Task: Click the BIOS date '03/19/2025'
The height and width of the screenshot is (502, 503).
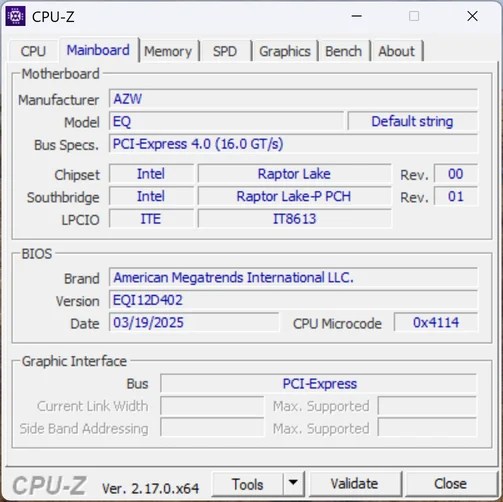Action: (194, 322)
